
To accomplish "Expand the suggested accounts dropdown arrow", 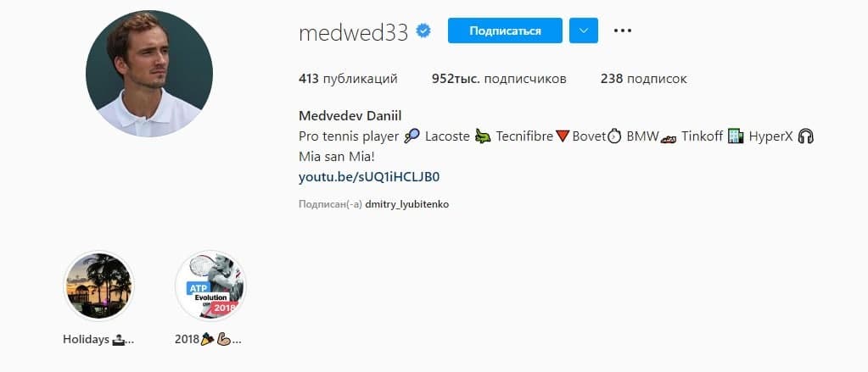I will click(x=584, y=31).
